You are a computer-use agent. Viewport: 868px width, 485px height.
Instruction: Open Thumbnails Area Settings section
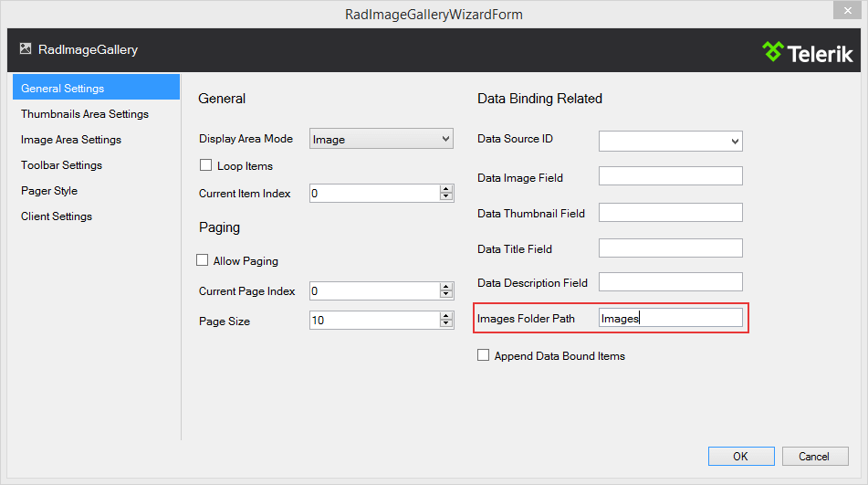pyautogui.click(x=85, y=114)
